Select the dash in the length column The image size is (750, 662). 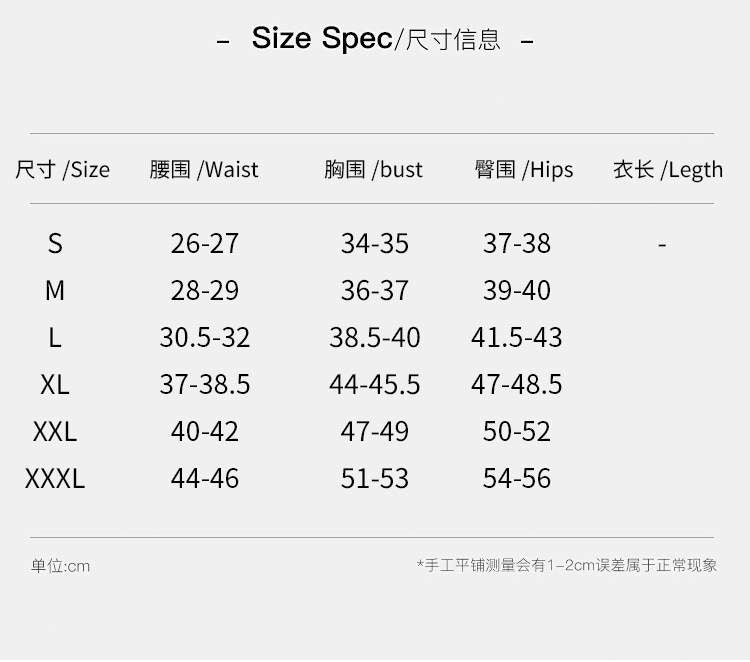pyautogui.click(x=662, y=243)
